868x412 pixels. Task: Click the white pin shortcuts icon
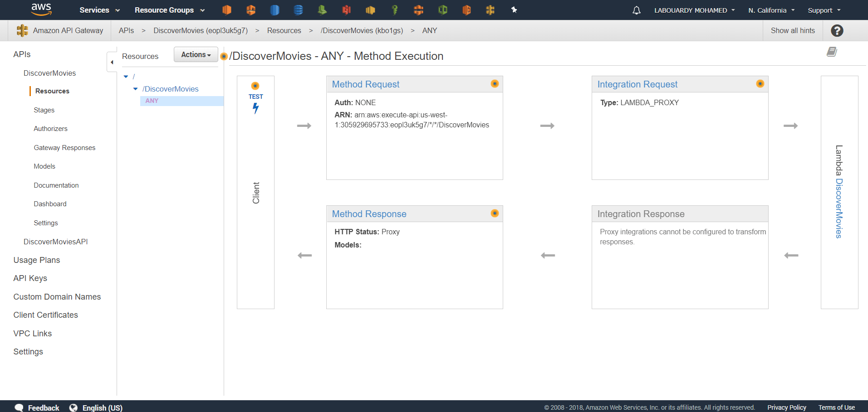coord(514,10)
